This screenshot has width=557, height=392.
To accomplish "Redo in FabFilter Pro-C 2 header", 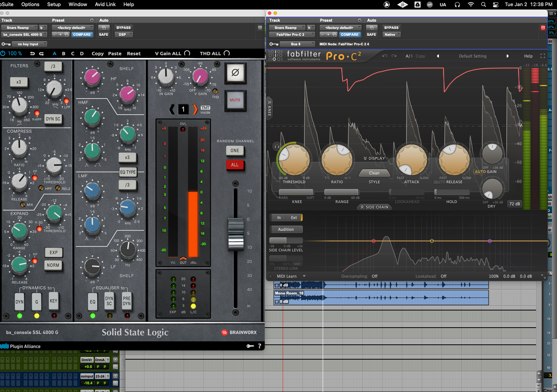I will pyautogui.click(x=394, y=56).
